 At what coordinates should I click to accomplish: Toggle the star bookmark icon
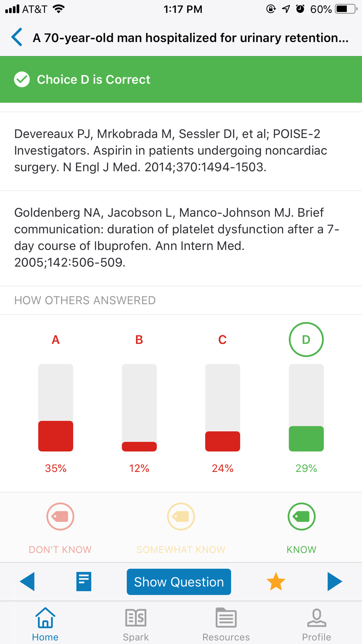276,582
